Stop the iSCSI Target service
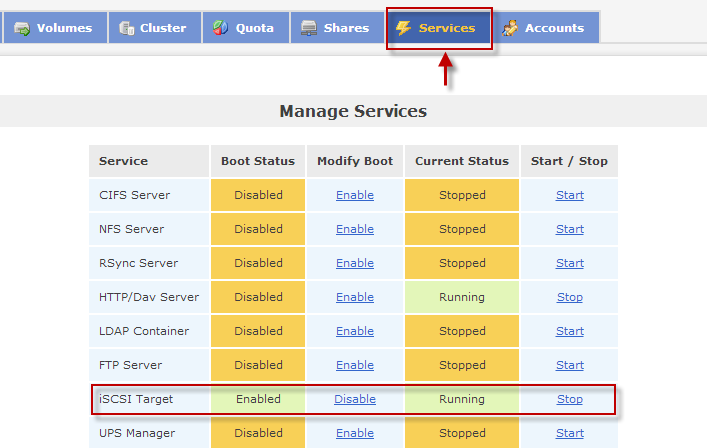707x448 pixels. pos(569,399)
